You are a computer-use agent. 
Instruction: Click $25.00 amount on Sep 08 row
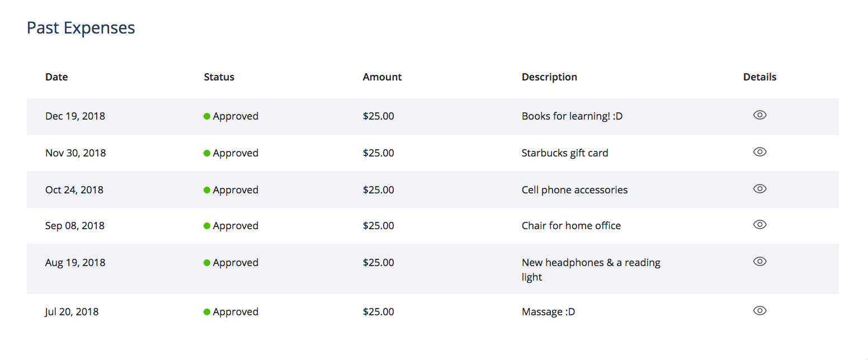point(378,226)
